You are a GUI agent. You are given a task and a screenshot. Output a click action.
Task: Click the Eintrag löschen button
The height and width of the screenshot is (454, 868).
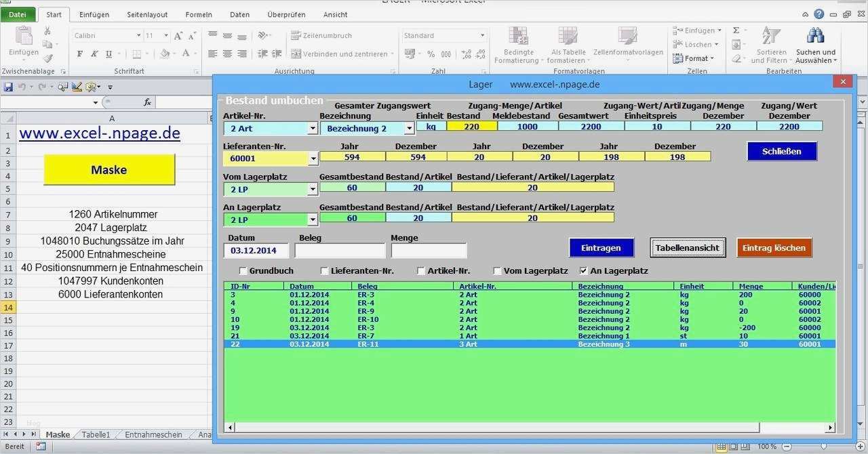[774, 247]
